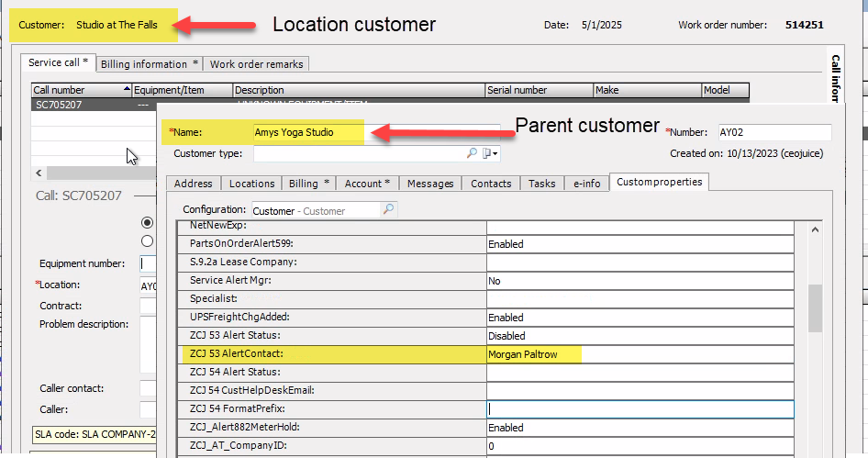Switch to Locations tab
The width and height of the screenshot is (868, 458).
[252, 184]
